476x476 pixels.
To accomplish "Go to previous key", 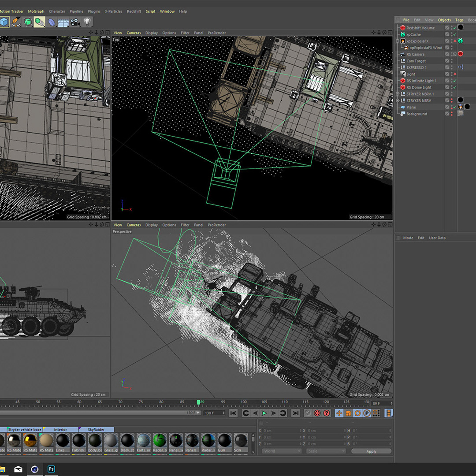I will (245, 413).
